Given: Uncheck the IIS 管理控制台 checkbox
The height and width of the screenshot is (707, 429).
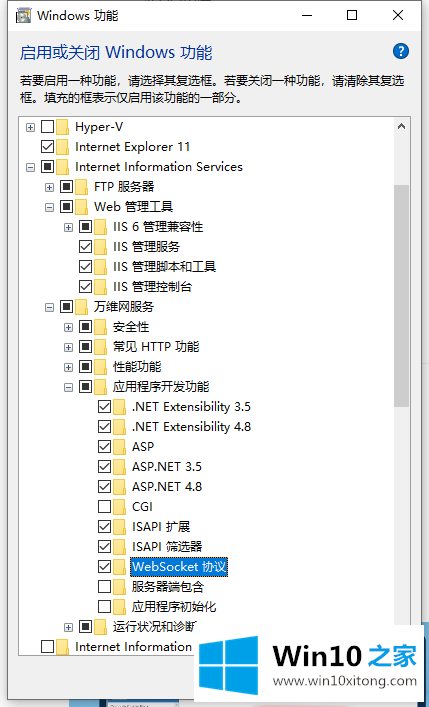Looking at the screenshot, I should click(x=85, y=286).
